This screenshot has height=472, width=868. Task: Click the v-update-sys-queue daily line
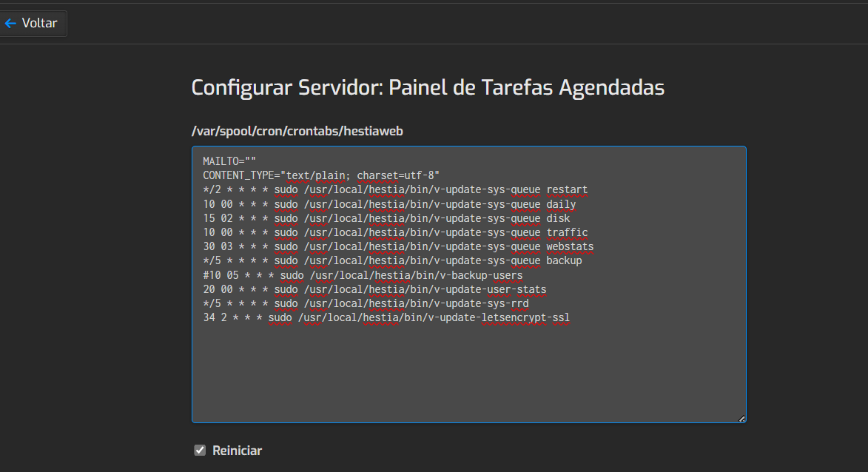pyautogui.click(x=389, y=204)
